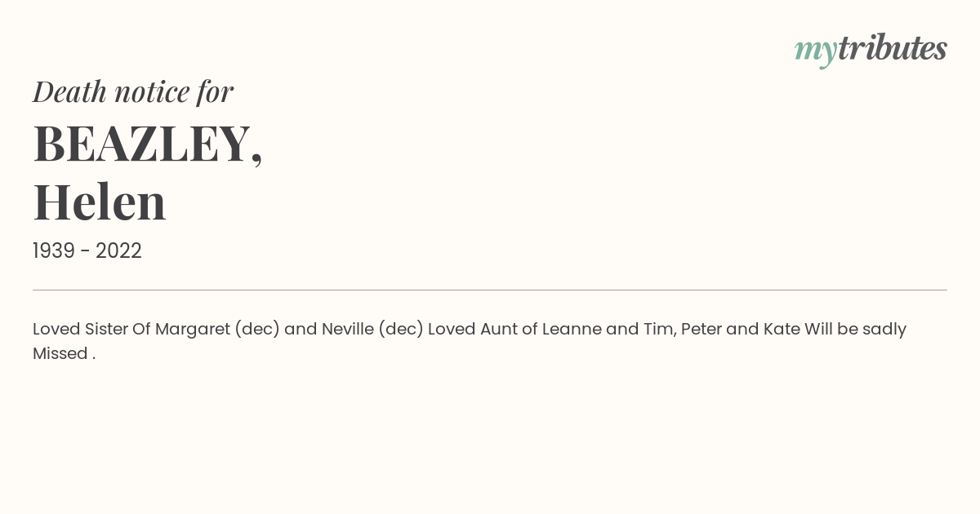980x514 pixels.
Task: Select the year 2022 in date range
Action: tap(118, 251)
